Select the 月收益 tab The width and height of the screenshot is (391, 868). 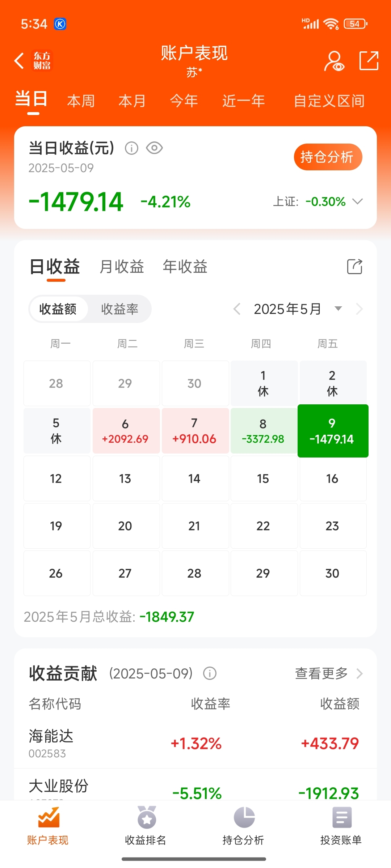[x=122, y=267]
